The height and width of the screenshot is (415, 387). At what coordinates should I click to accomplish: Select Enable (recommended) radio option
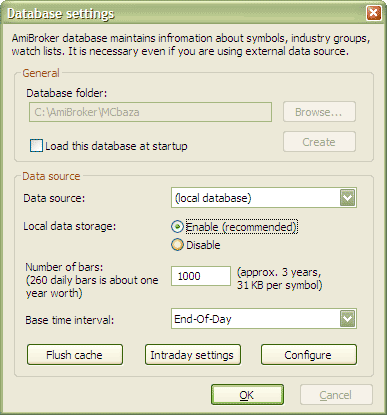tap(177, 227)
